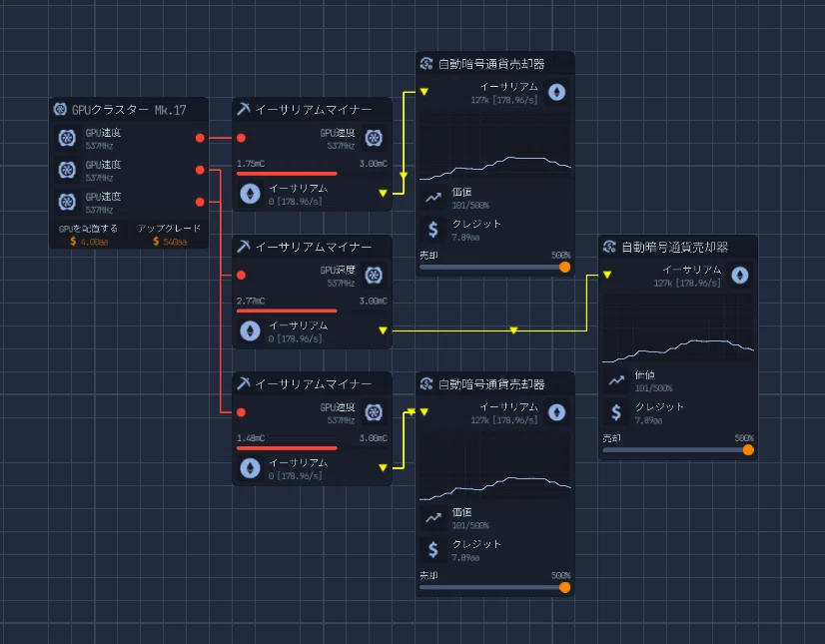Click title icon of seller fed by 1.48mC miner
This screenshot has height=644, width=825.
(426, 384)
